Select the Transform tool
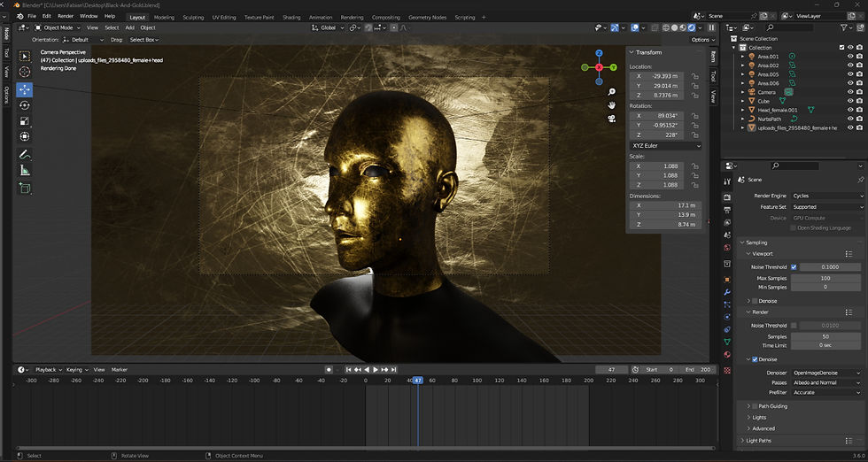868x462 pixels. tap(25, 136)
